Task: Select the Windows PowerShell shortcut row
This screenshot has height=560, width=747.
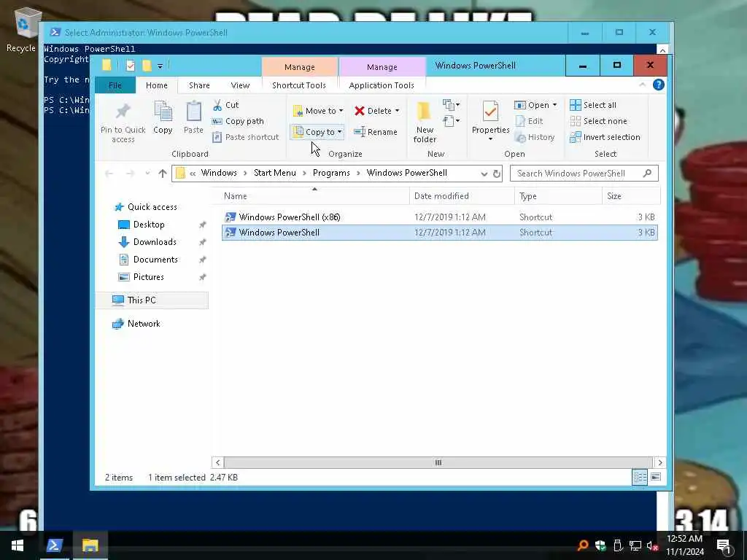Action: coord(439,233)
